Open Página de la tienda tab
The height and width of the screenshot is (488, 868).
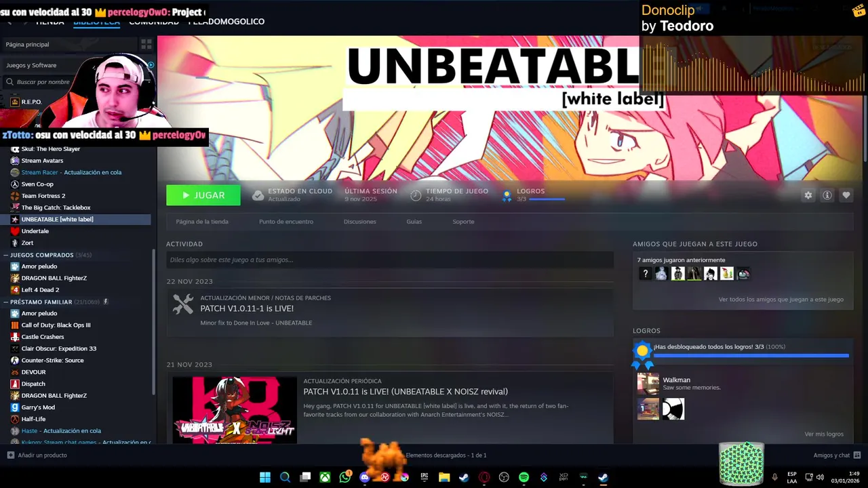202,222
